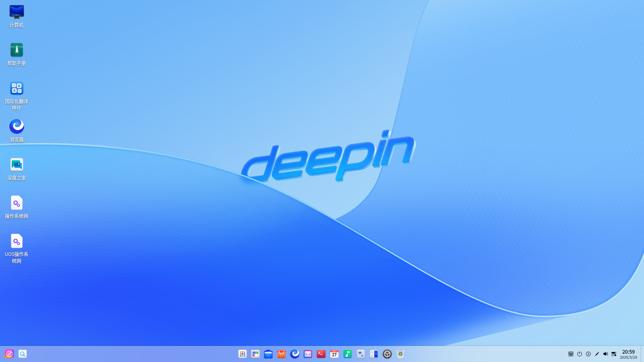Expand the tray with the circled arrow

click(x=588, y=354)
